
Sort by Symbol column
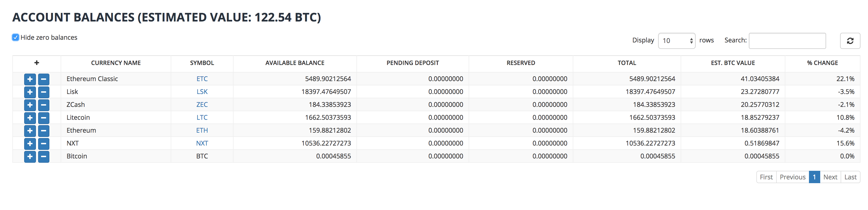tap(202, 63)
